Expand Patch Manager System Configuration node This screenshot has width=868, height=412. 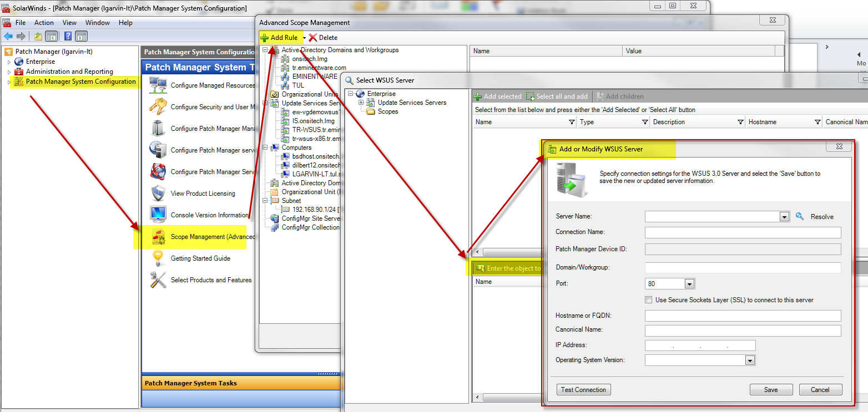[9, 82]
